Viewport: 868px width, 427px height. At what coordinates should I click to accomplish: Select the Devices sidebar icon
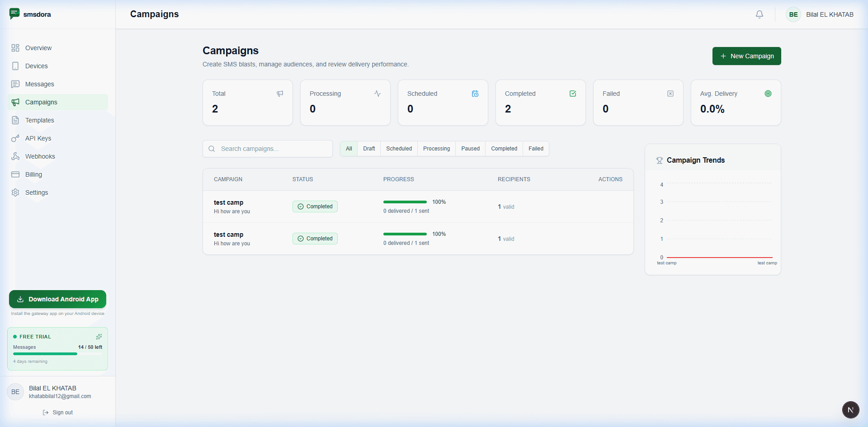(15, 66)
